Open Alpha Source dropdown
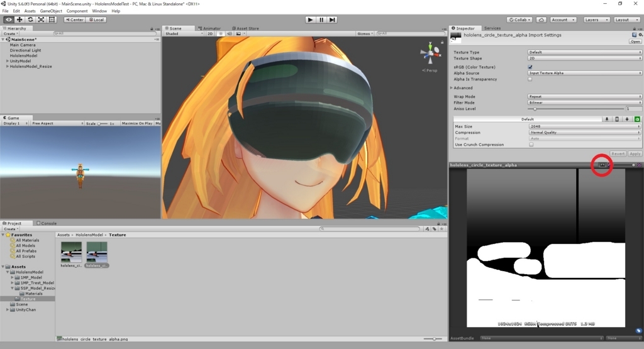 tap(584, 73)
